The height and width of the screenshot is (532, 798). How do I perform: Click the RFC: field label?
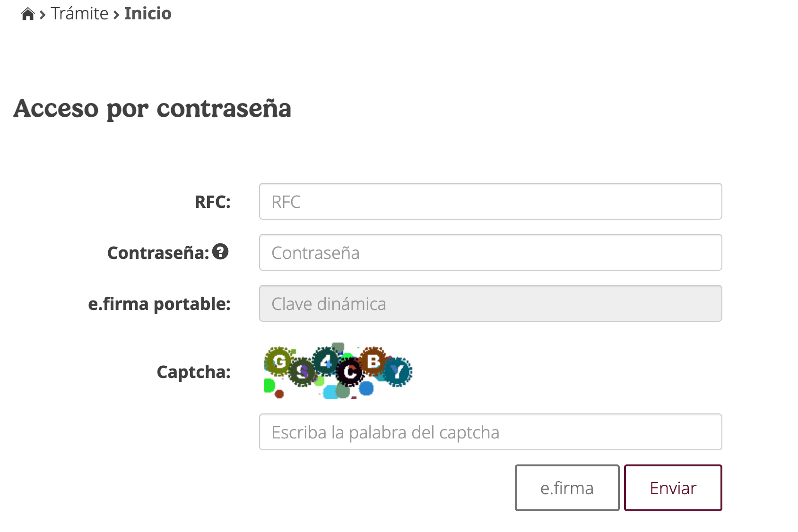click(212, 202)
